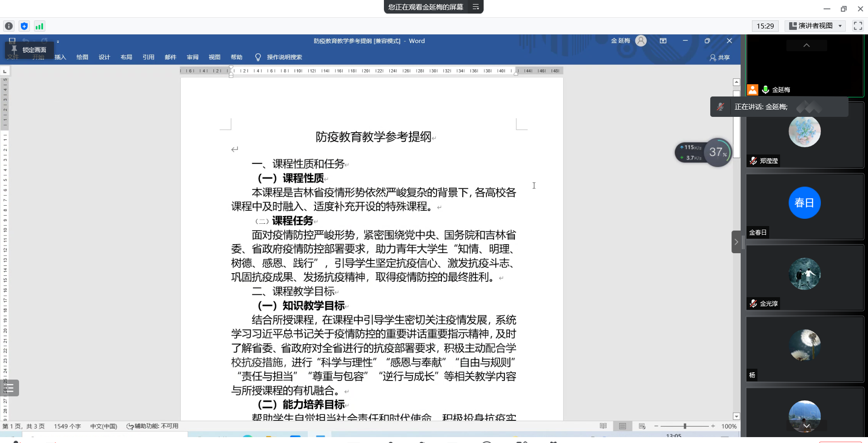
Task: Adjust the Word zoom slider handle
Action: pos(685,426)
